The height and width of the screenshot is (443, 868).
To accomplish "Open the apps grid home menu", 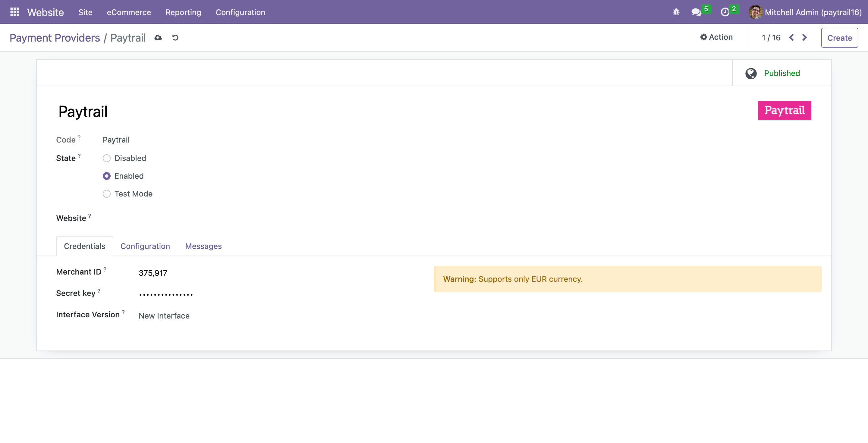I will [14, 12].
